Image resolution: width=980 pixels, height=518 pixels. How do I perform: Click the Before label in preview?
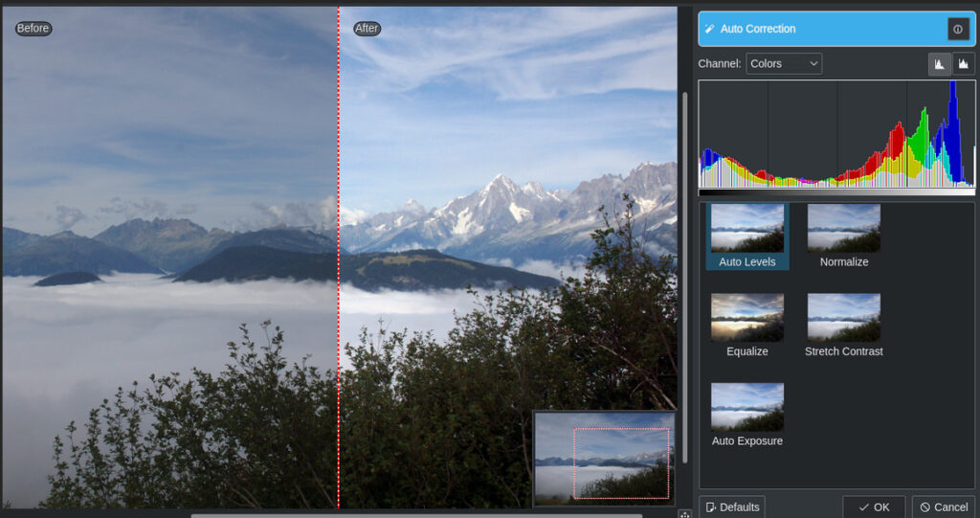(x=33, y=28)
